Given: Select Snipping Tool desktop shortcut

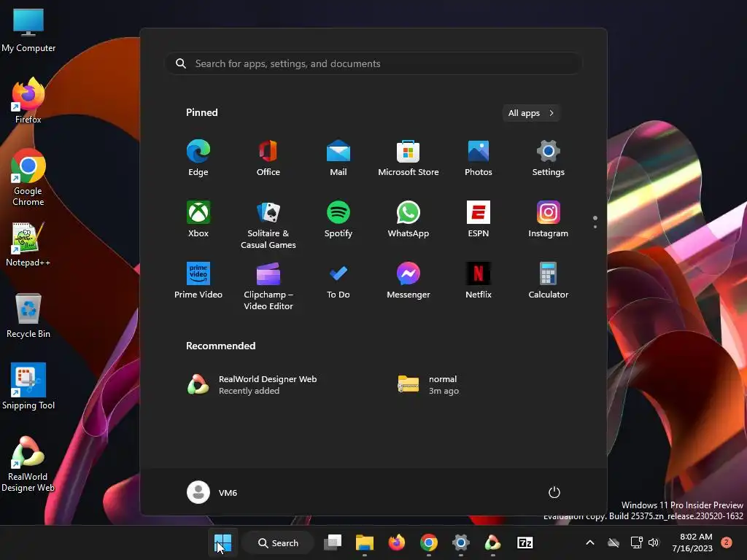Looking at the screenshot, I should (x=28, y=386).
